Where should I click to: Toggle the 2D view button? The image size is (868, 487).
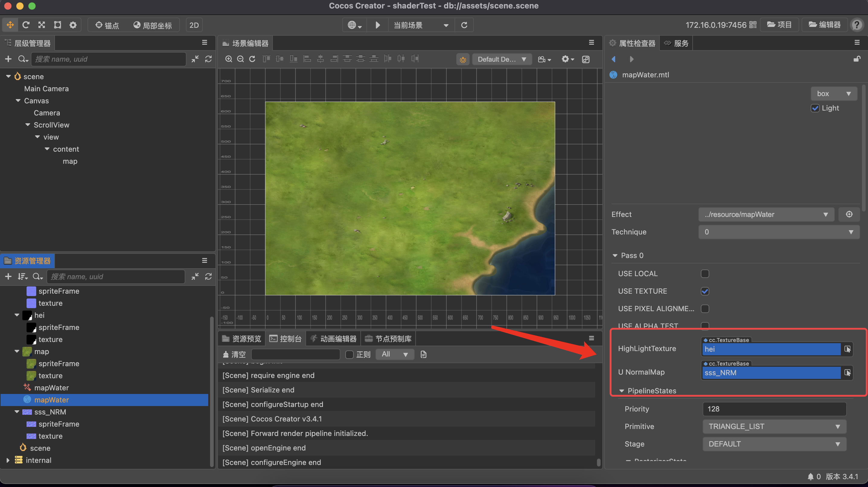(x=194, y=25)
